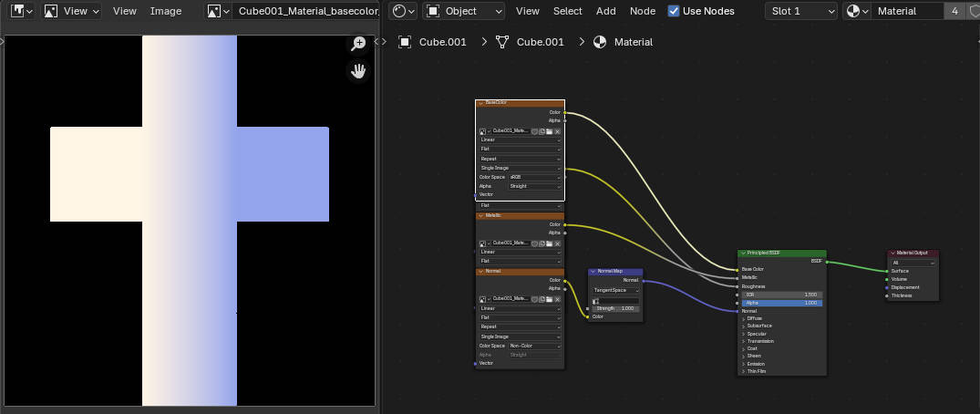Open the Select menu in node editor
Viewport: 980px width, 414px height.
click(568, 11)
